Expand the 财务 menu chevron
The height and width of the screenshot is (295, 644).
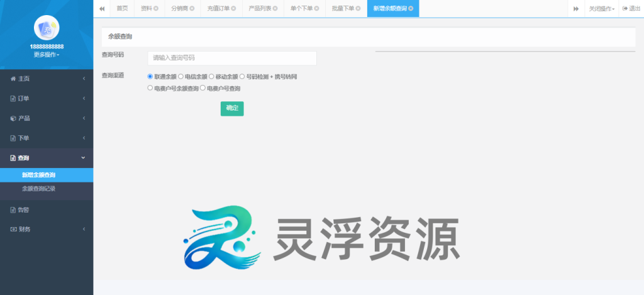[x=84, y=229]
